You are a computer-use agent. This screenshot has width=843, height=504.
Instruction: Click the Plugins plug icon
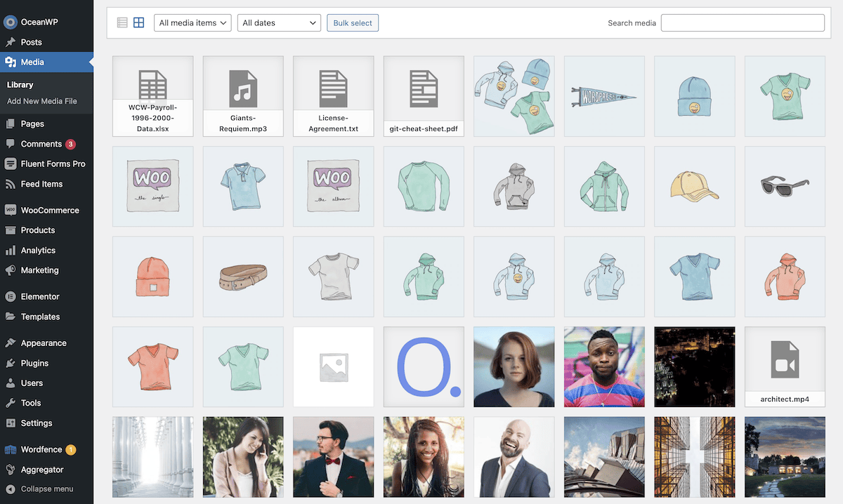pos(10,364)
